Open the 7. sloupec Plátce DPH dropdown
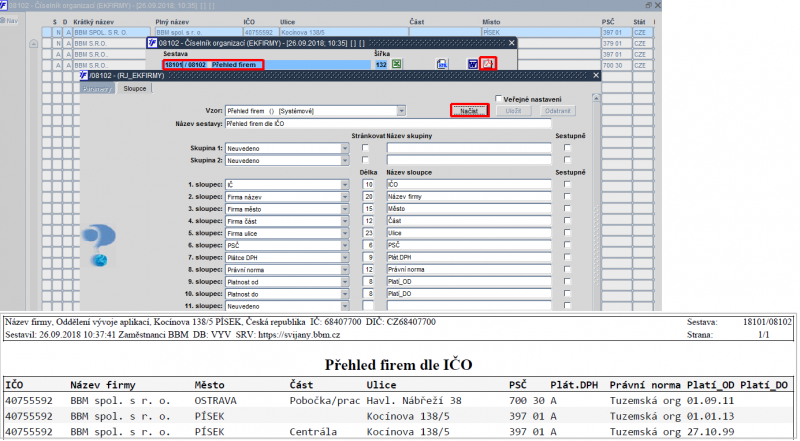The height and width of the screenshot is (441, 800). coord(345,257)
